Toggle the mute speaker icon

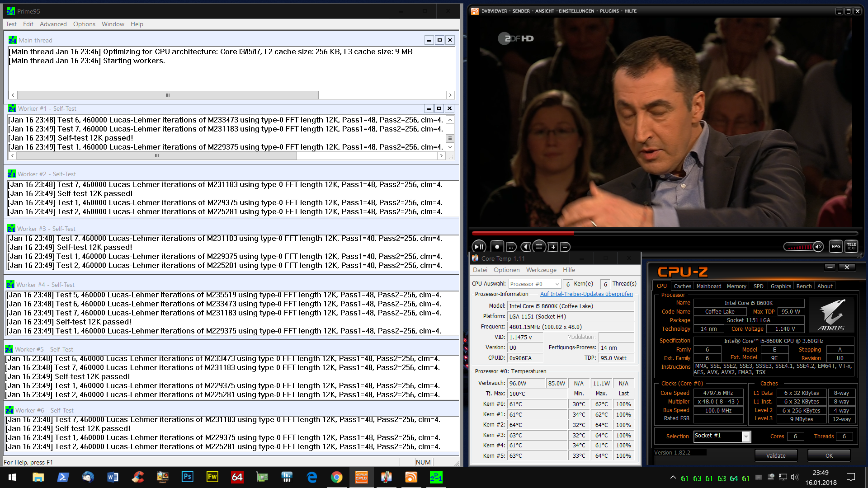818,247
